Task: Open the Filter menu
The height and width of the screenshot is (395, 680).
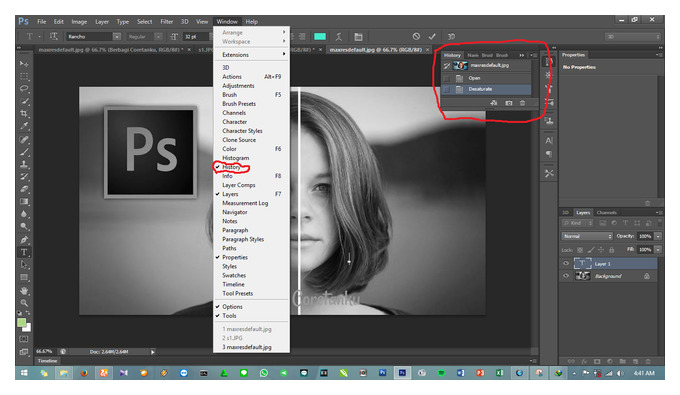Action: (167, 22)
